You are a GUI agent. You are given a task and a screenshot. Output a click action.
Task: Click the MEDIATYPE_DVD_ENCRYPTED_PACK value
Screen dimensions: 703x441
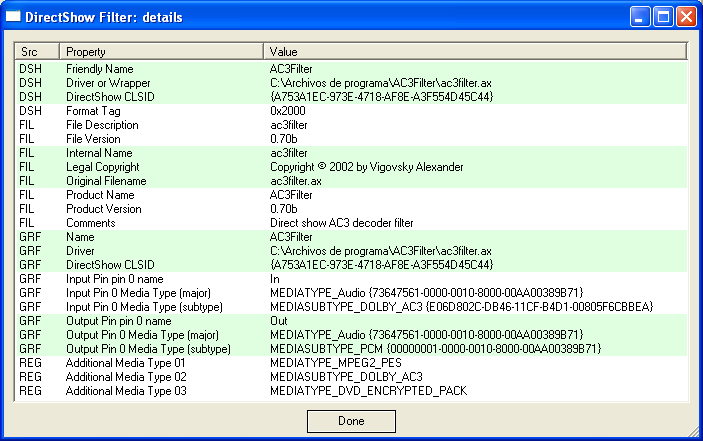[x=369, y=391]
